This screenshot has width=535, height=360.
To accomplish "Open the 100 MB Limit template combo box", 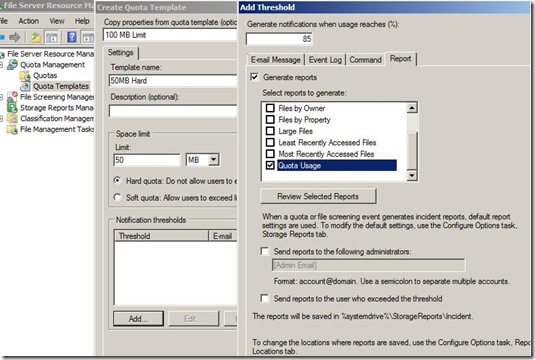I will coord(170,35).
